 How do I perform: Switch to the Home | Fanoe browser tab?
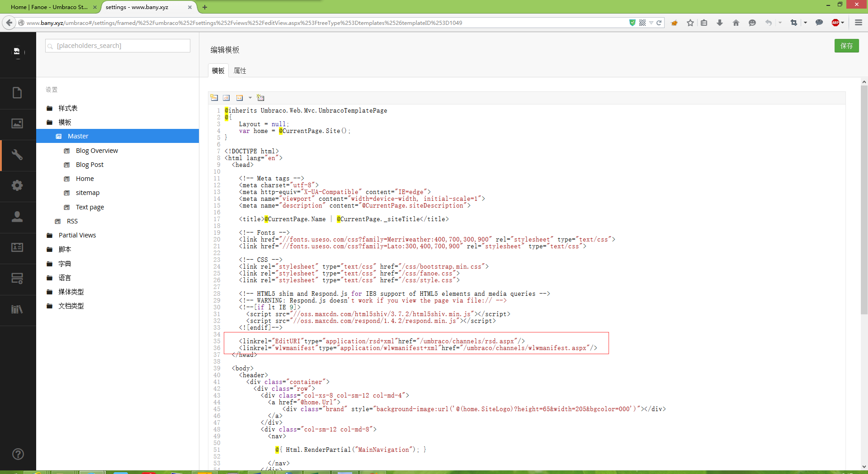(x=49, y=7)
